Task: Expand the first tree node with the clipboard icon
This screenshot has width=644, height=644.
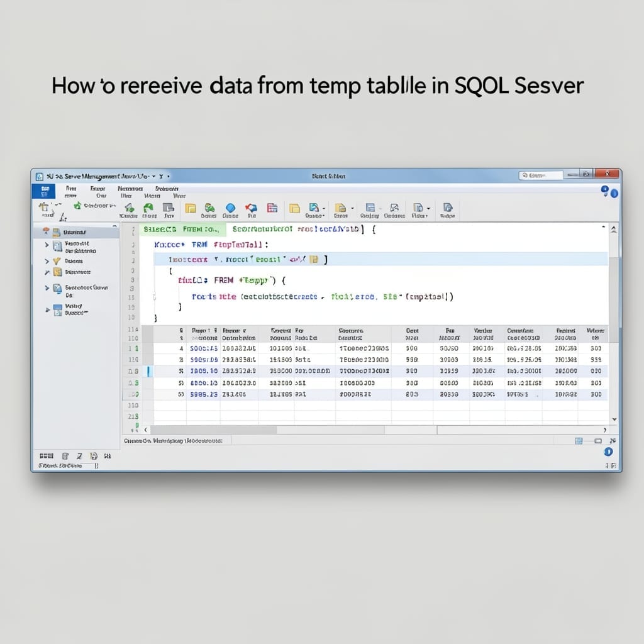Action: [x=47, y=245]
